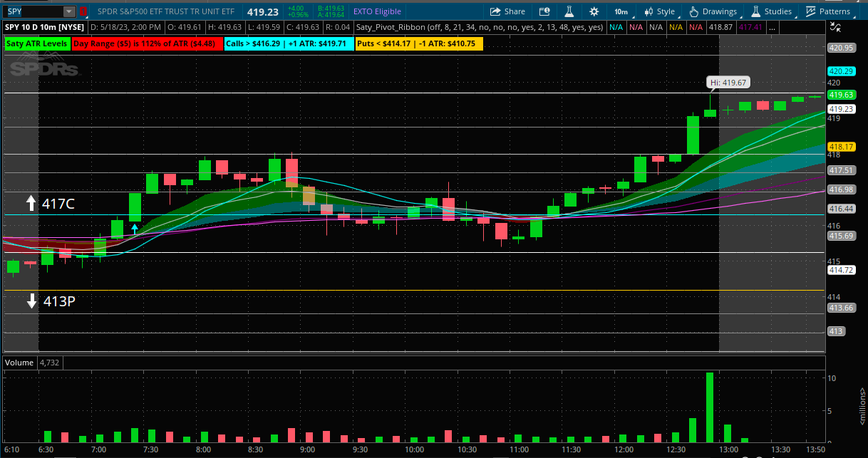Click the 416.98 price axis tag

pyautogui.click(x=841, y=189)
